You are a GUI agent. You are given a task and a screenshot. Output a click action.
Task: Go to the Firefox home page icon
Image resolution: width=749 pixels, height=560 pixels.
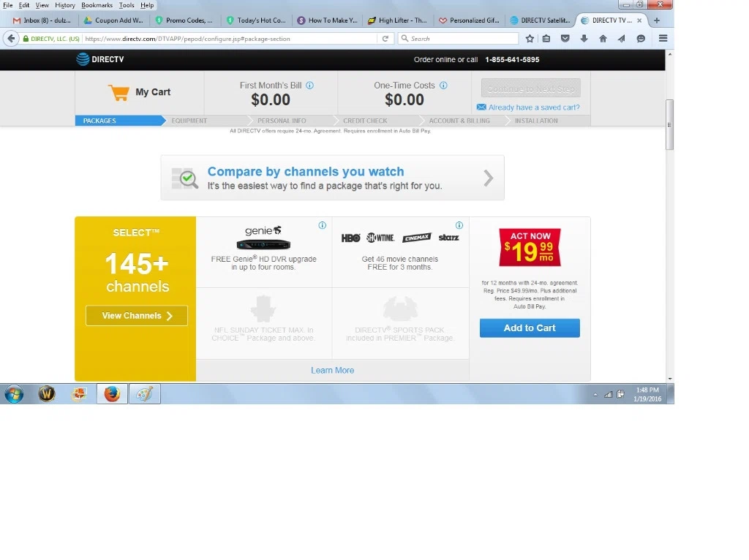click(x=603, y=39)
